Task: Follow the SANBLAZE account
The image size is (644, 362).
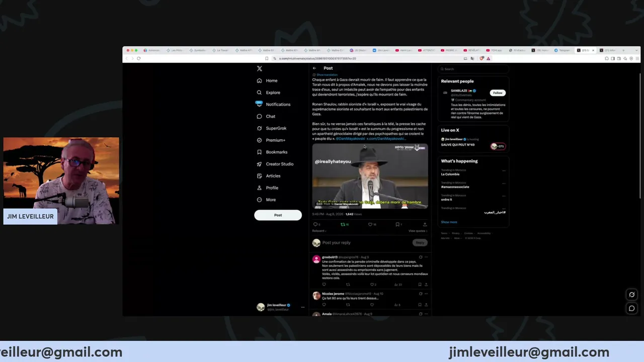Action: [x=498, y=93]
